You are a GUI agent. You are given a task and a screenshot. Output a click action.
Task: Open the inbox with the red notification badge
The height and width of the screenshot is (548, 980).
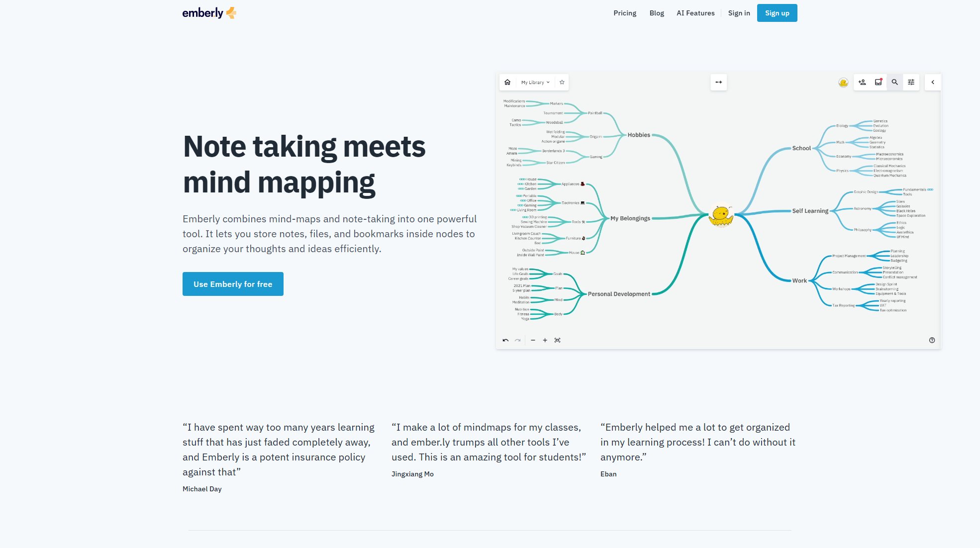pyautogui.click(x=878, y=82)
